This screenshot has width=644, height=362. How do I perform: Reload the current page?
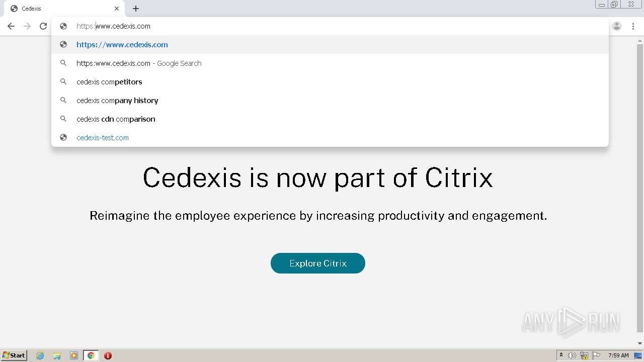[x=43, y=26]
